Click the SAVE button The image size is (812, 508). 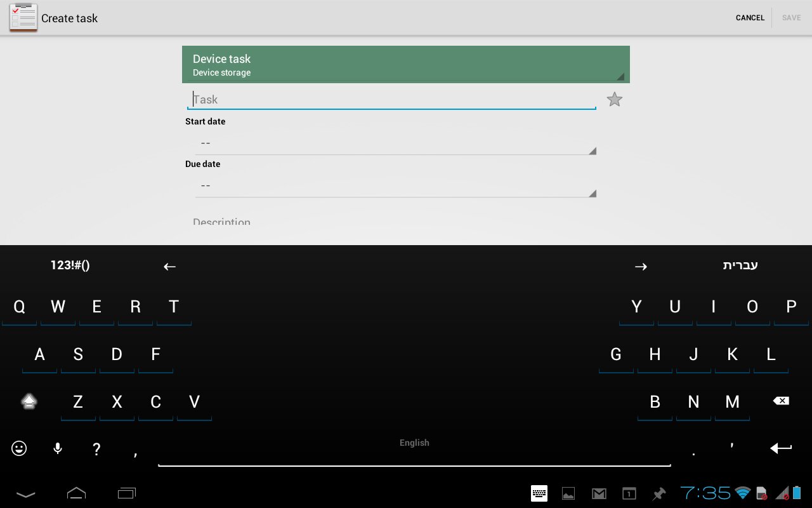[791, 18]
